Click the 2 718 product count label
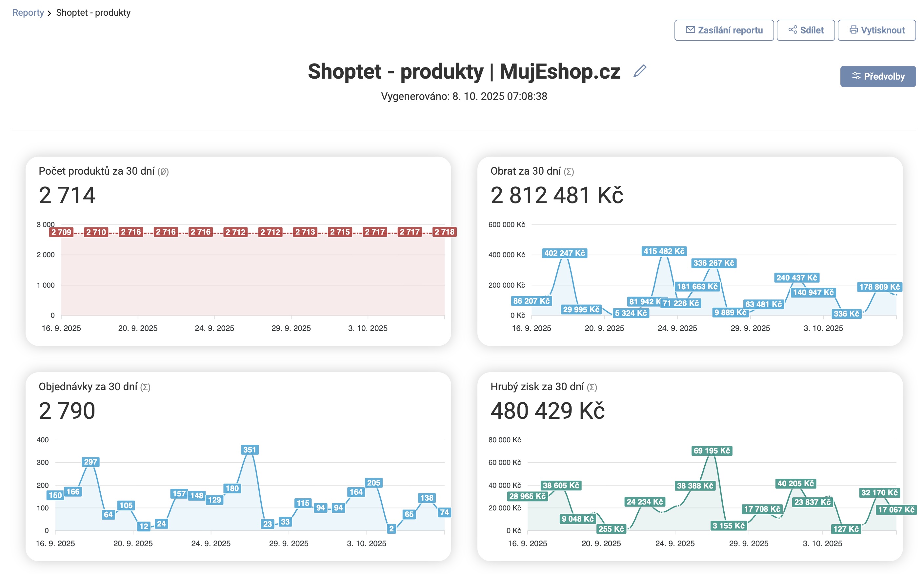 pos(444,232)
